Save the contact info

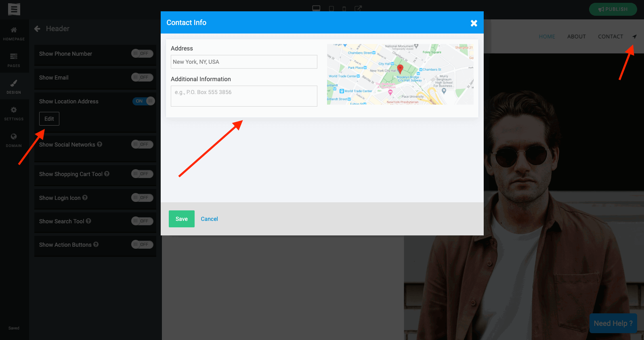[182, 219]
